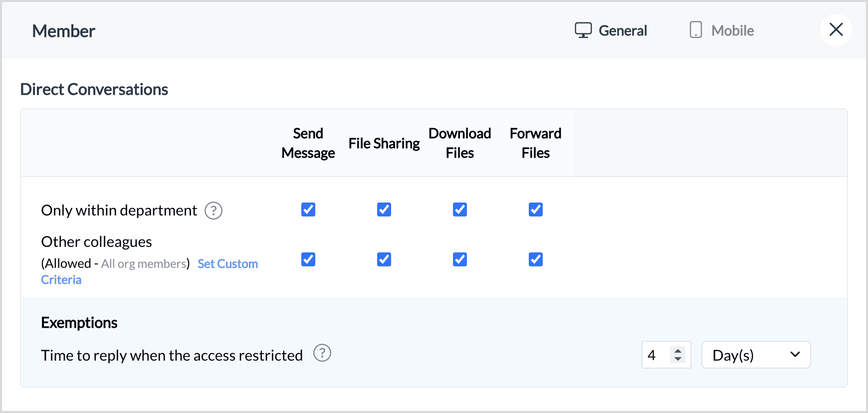Disable Download Files for Other colleagues
The image size is (868, 413).
460,259
